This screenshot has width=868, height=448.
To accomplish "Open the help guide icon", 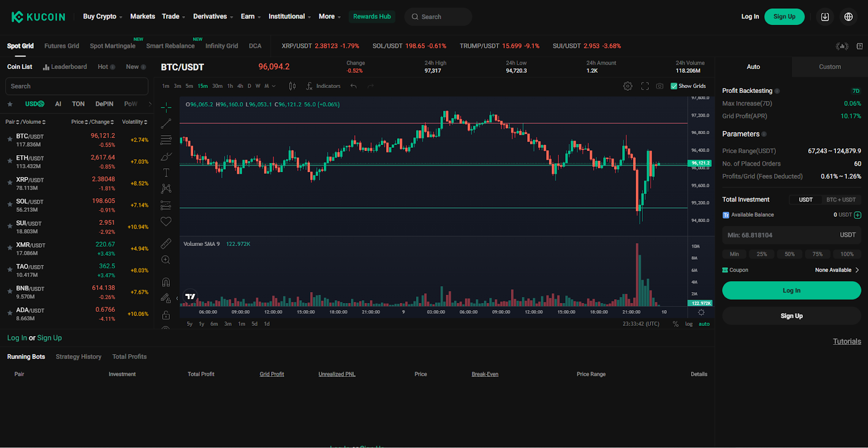I will point(860,46).
